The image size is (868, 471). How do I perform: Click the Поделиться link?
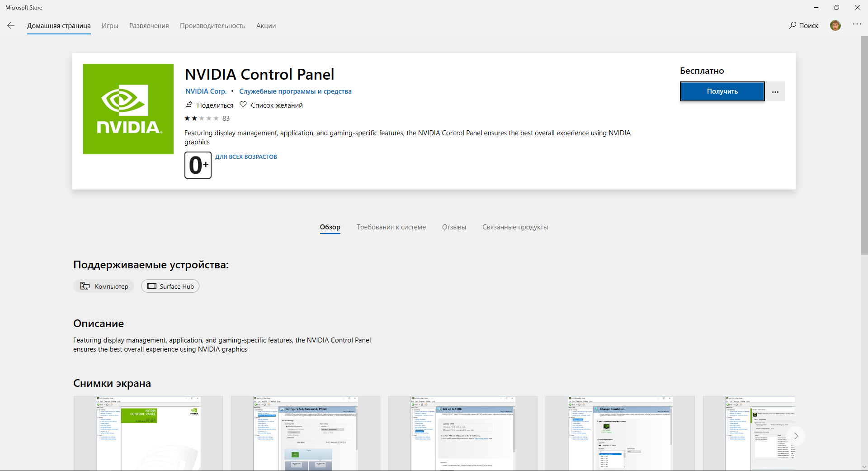point(215,105)
